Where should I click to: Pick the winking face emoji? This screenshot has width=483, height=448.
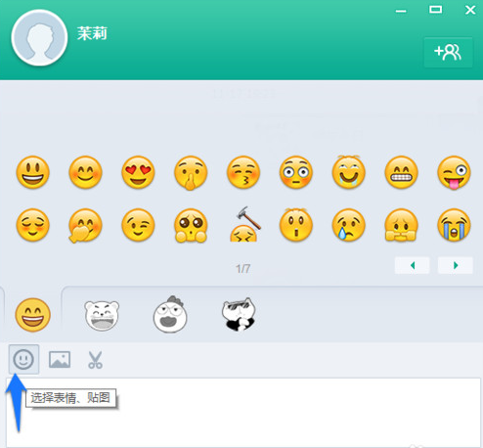point(138,225)
